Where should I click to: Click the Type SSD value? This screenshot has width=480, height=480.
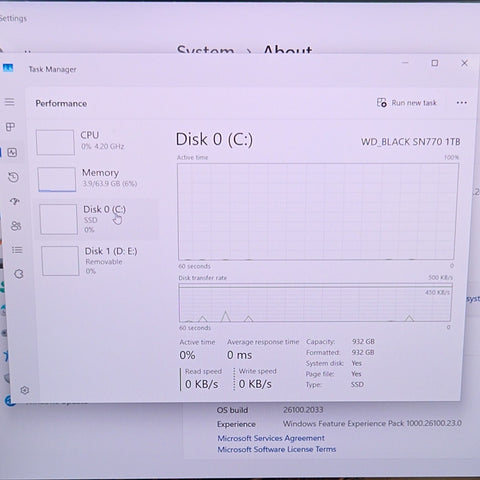pos(357,384)
